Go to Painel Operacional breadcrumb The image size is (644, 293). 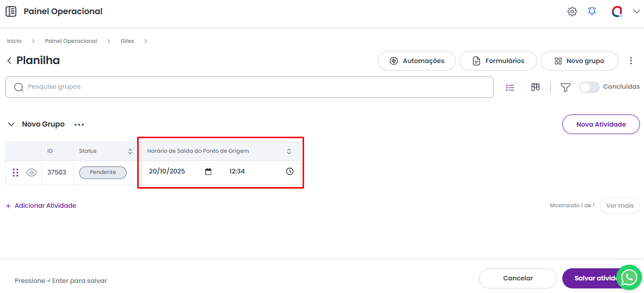point(71,41)
